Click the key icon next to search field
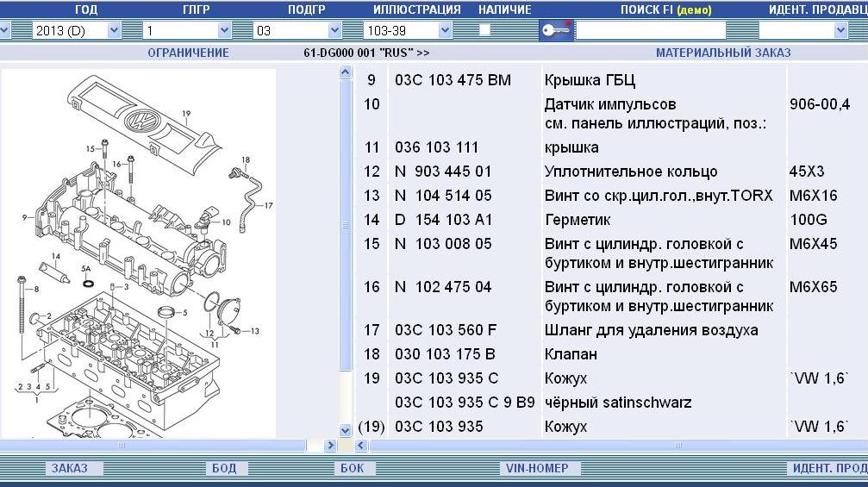 point(555,30)
